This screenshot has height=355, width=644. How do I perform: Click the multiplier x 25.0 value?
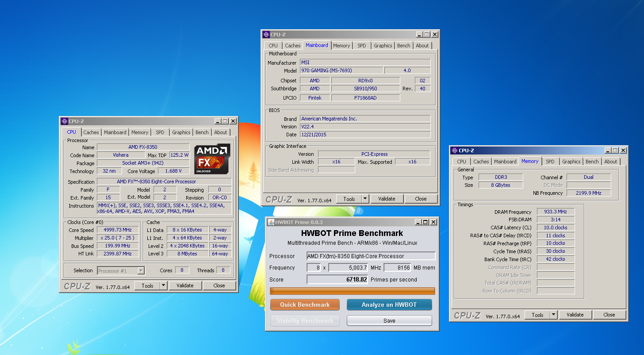click(x=119, y=238)
